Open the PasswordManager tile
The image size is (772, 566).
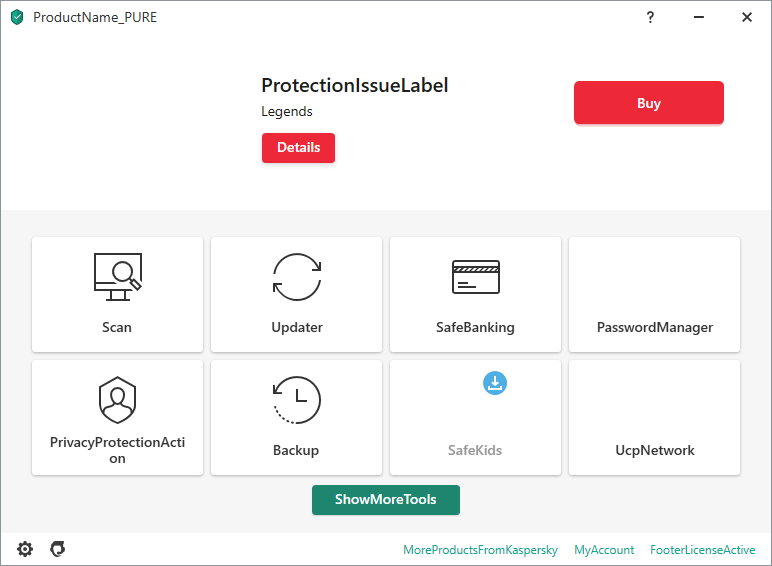tap(654, 295)
